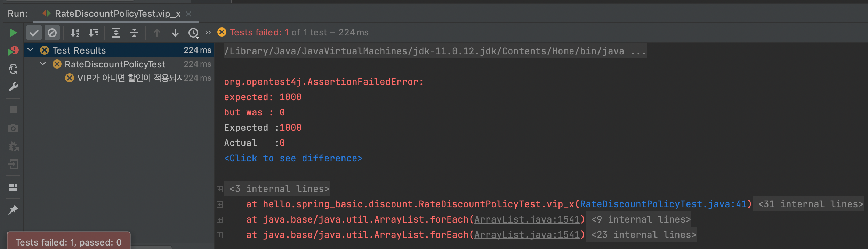Click the wrench settings icon
868x249 pixels.
(13, 87)
